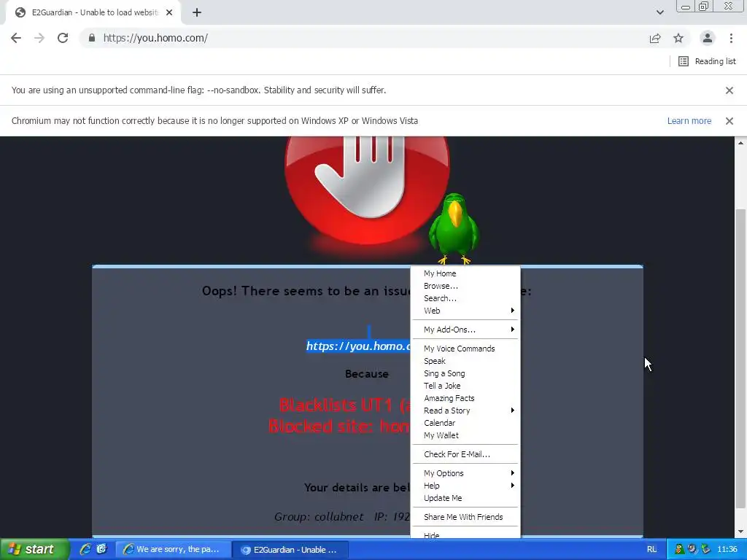The image size is (747, 560).
Task: Open the profile avatar menu
Action: point(708,38)
